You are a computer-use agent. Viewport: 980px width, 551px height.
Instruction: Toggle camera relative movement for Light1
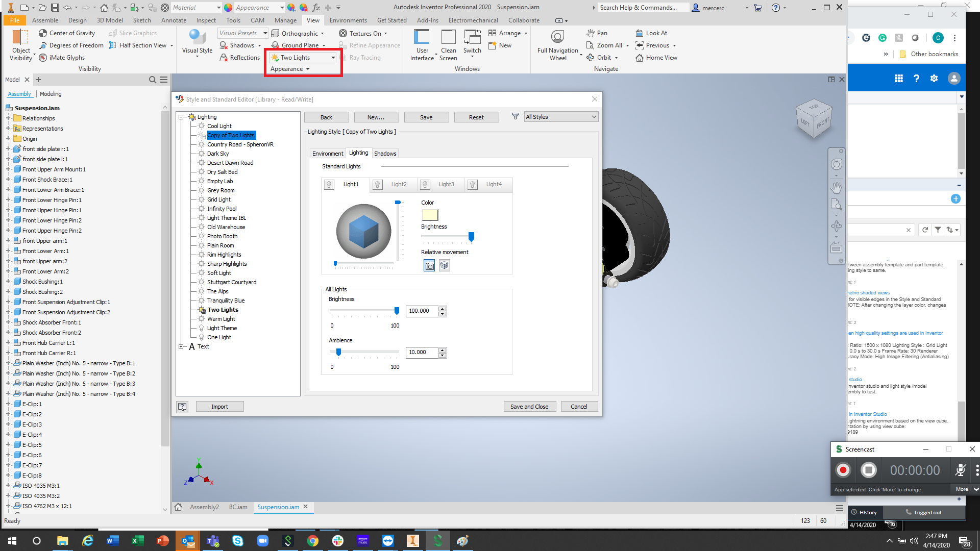pyautogui.click(x=429, y=265)
